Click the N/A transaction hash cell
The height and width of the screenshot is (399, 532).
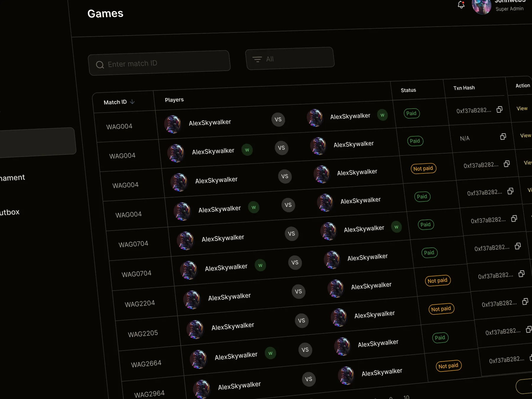[x=465, y=138]
